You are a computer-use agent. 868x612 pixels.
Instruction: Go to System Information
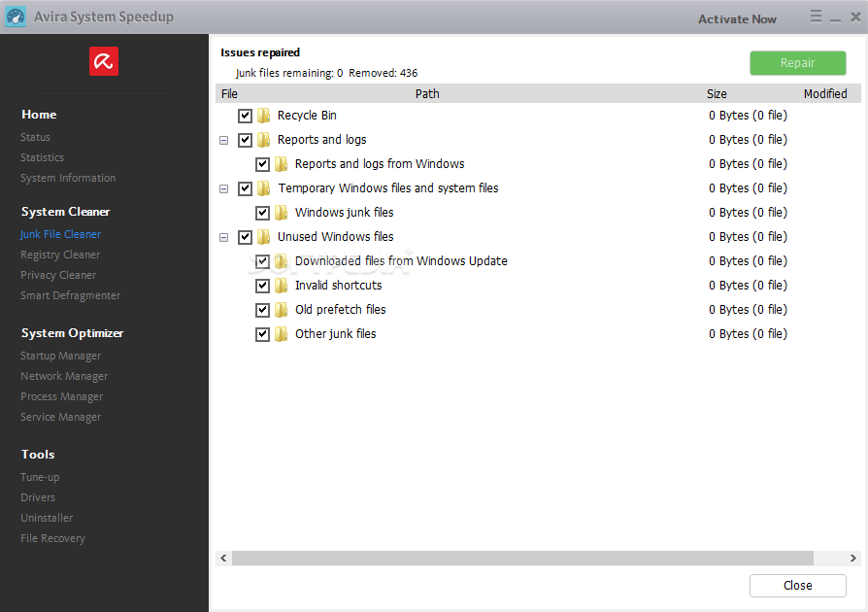(x=68, y=178)
